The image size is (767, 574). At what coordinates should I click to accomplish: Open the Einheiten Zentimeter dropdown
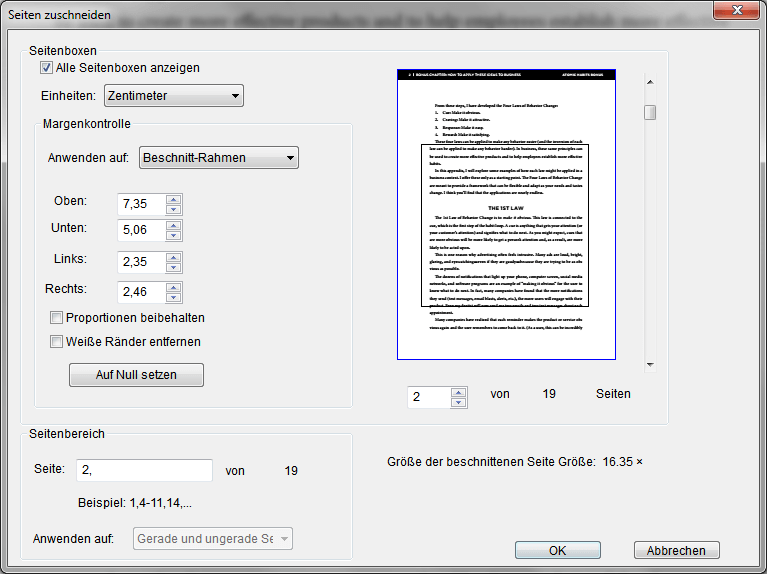click(174, 95)
